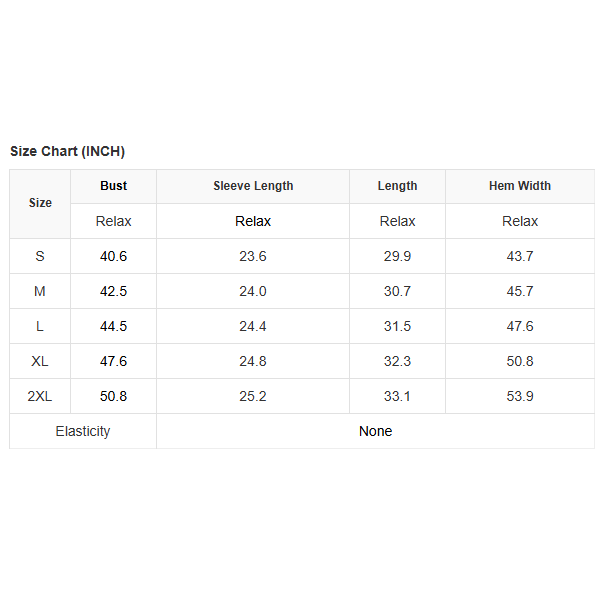606x606 pixels.
Task: Select the None elasticity value
Action: point(375,431)
